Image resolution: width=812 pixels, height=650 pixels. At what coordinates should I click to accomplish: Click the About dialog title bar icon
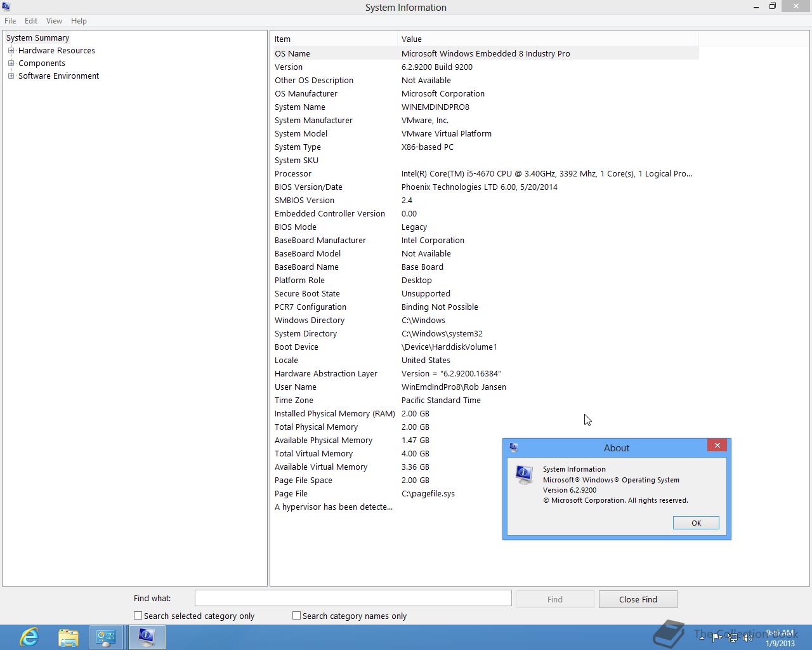(x=513, y=448)
